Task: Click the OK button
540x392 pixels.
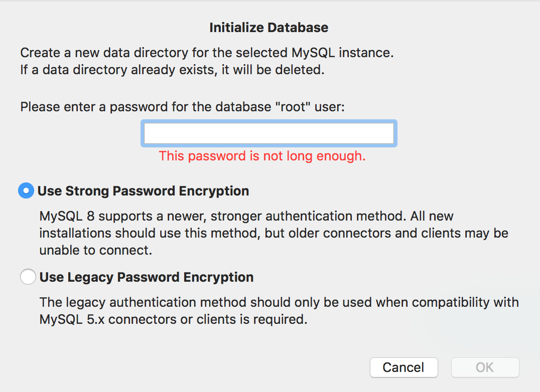Action: pos(485,367)
